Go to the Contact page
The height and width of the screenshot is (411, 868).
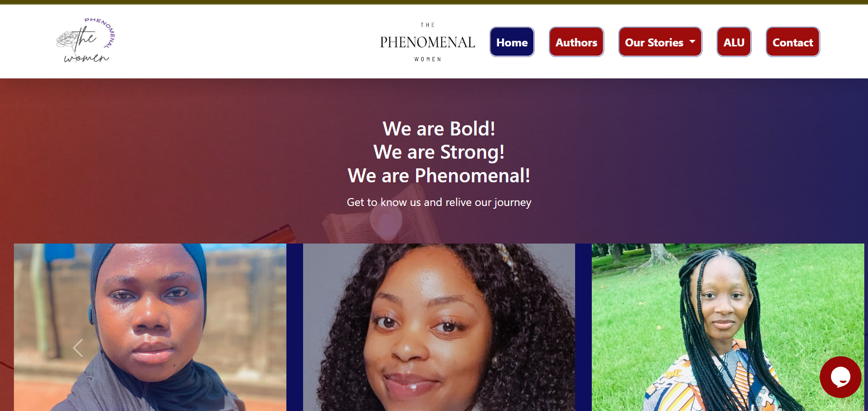coord(792,42)
